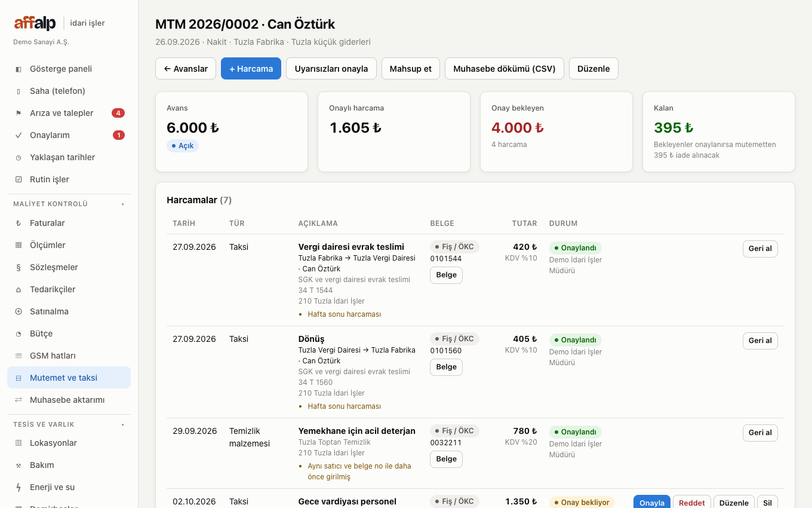The width and height of the screenshot is (812, 508).
Task: Click the Yaklaşan tarihler clock icon
Action: (x=19, y=157)
